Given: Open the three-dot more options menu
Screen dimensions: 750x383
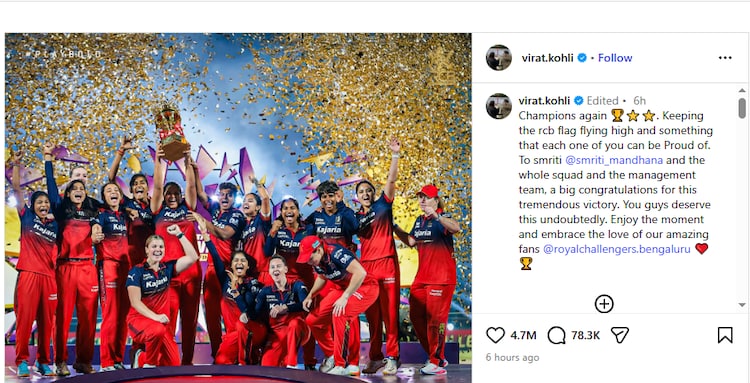Looking at the screenshot, I should [725, 58].
